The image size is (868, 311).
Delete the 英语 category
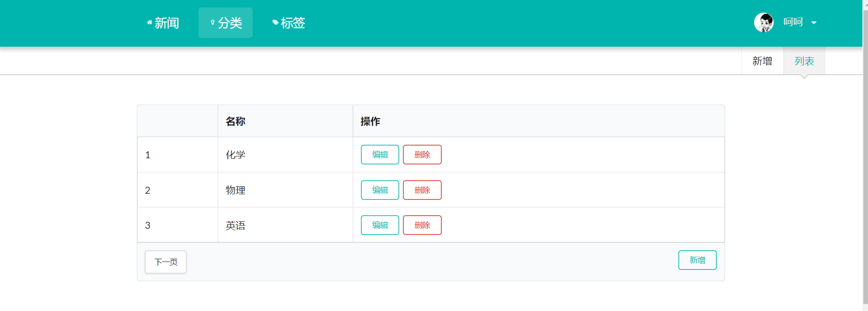[x=422, y=225]
